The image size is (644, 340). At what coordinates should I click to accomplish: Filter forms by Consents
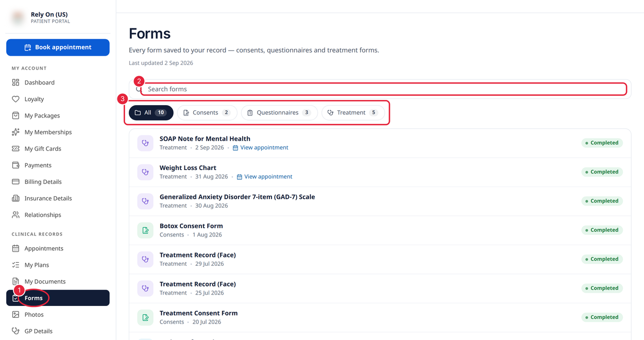pyautogui.click(x=207, y=112)
